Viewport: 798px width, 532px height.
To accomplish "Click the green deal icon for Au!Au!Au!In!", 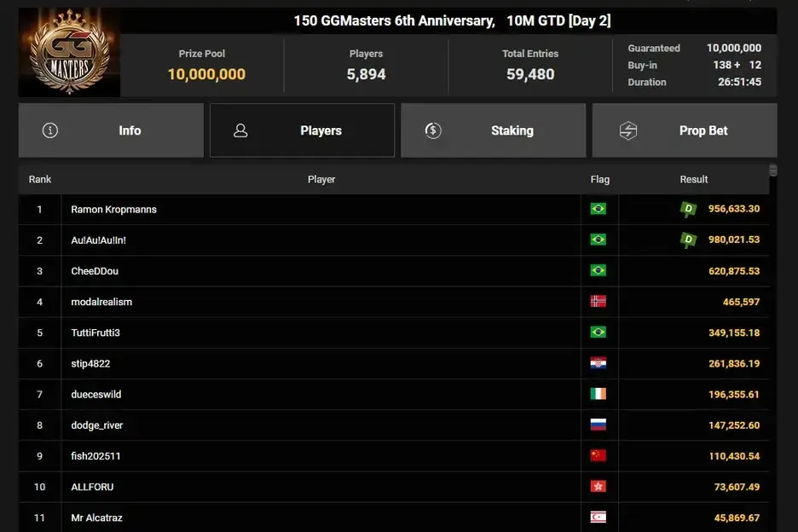I will (x=688, y=240).
